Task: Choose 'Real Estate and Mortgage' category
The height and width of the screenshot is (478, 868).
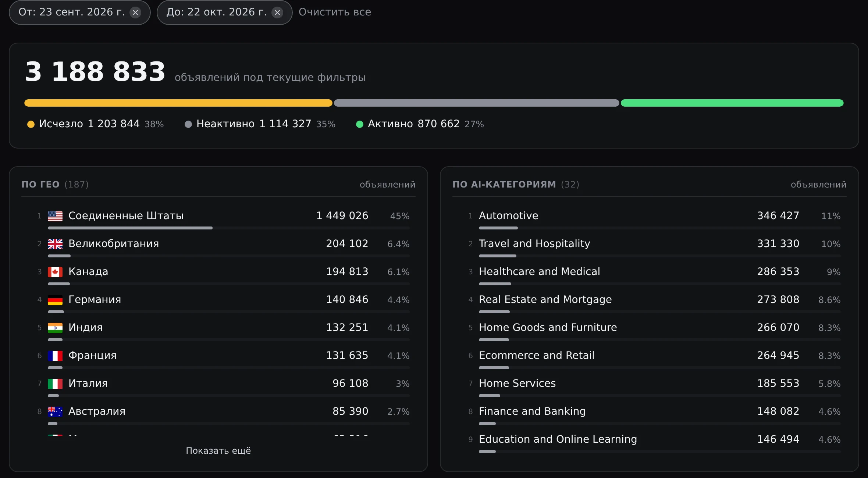Action: point(545,299)
